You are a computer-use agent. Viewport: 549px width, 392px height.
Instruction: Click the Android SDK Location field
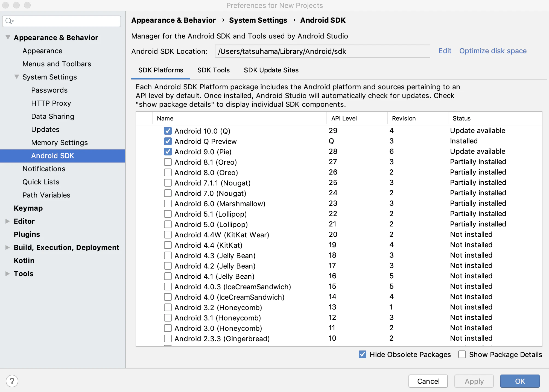tap(322, 51)
